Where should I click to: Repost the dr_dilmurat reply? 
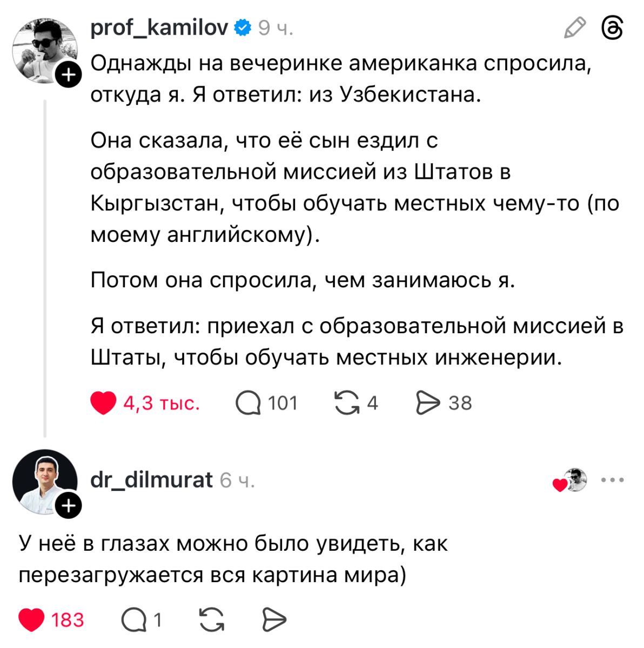tap(211, 620)
